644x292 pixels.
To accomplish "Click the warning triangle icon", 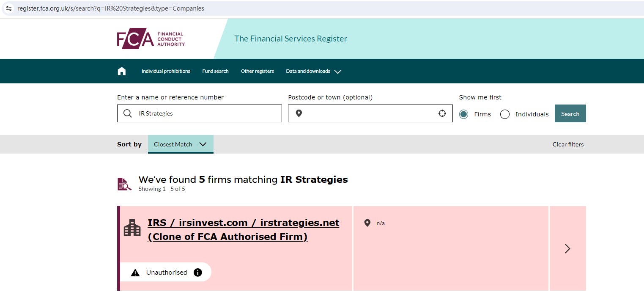I will pos(135,273).
